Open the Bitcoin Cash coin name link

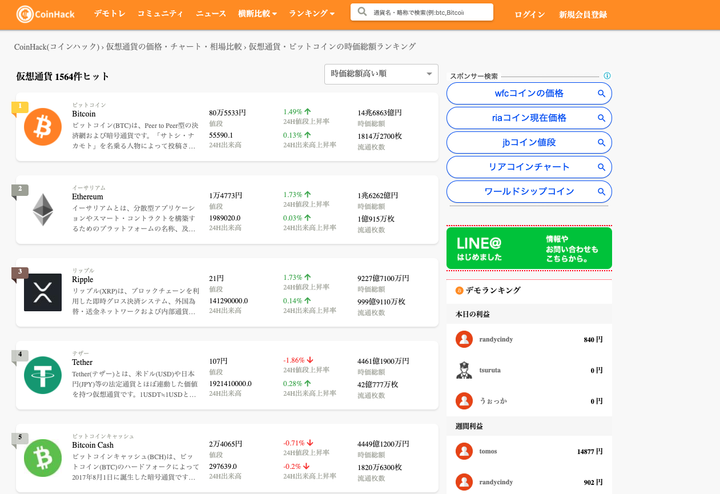point(93,445)
